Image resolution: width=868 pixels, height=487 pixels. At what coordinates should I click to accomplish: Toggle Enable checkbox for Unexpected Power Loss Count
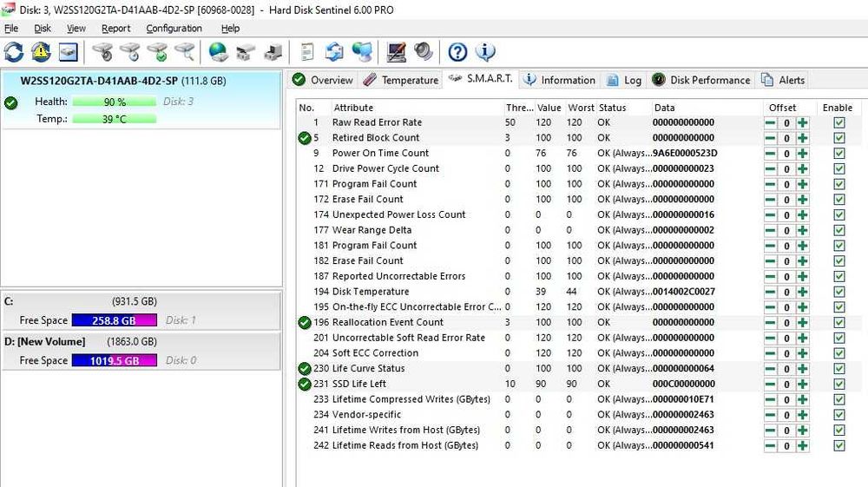pyautogui.click(x=839, y=214)
